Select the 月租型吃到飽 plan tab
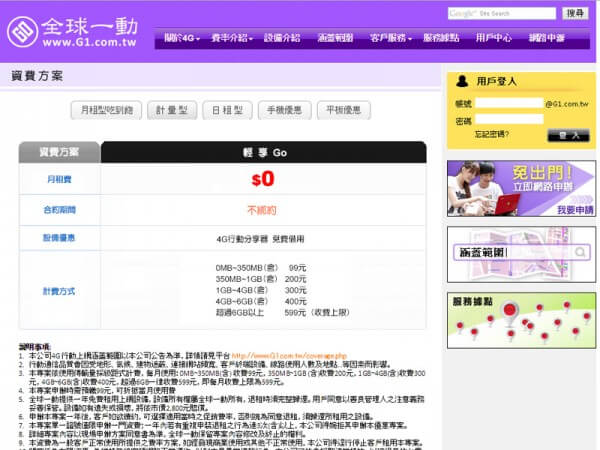This screenshot has width=600, height=450. click(106, 110)
